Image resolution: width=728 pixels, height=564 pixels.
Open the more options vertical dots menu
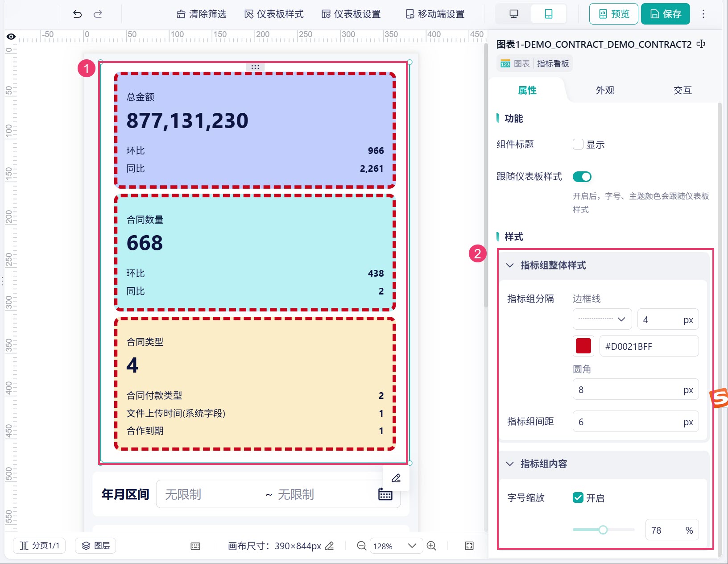tap(703, 14)
